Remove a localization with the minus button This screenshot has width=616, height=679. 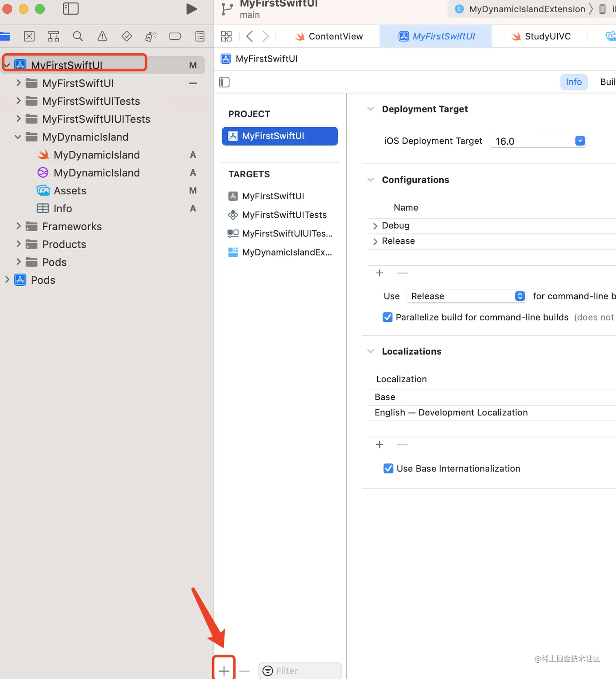[x=402, y=444]
